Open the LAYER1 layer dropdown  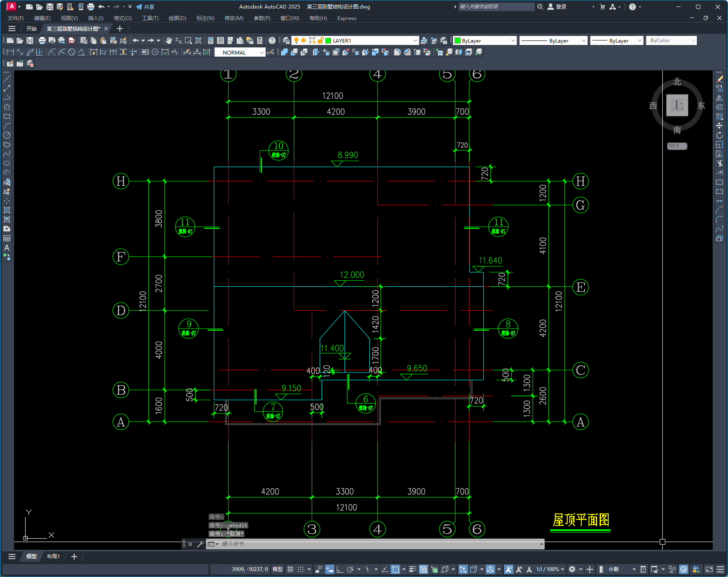click(415, 40)
